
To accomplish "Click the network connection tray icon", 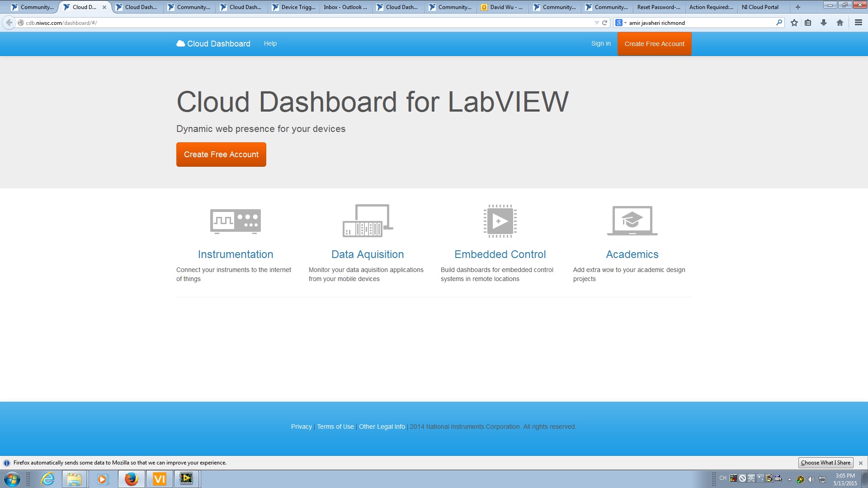I will click(x=822, y=479).
